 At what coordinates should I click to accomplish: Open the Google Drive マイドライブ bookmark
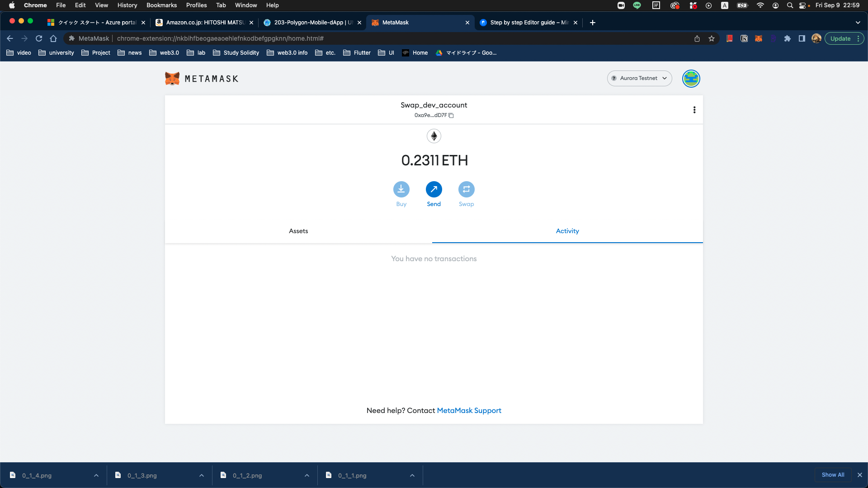coord(466,53)
